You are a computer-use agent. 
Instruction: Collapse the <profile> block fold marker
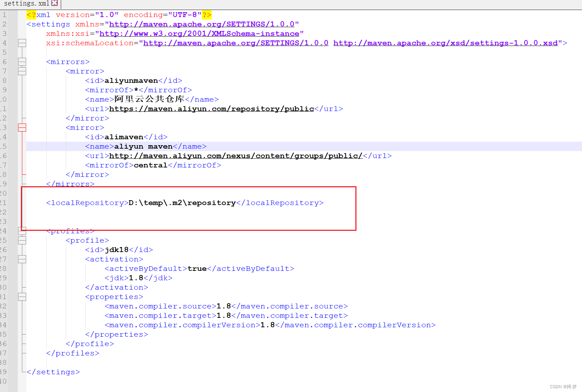coord(22,241)
